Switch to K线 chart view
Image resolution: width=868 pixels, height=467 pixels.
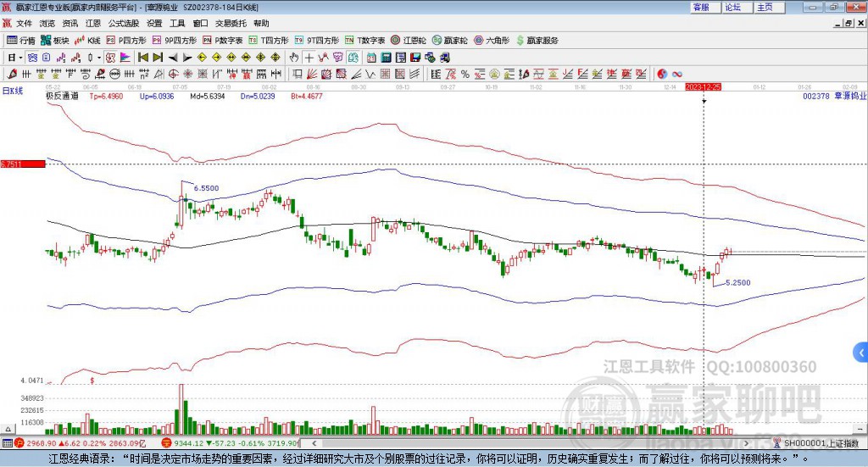[x=88, y=40]
